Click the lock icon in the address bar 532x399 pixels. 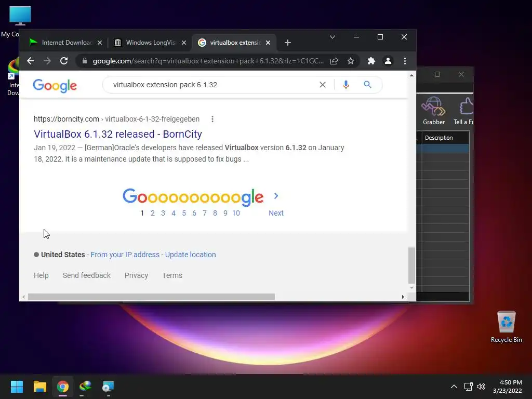coord(85,61)
